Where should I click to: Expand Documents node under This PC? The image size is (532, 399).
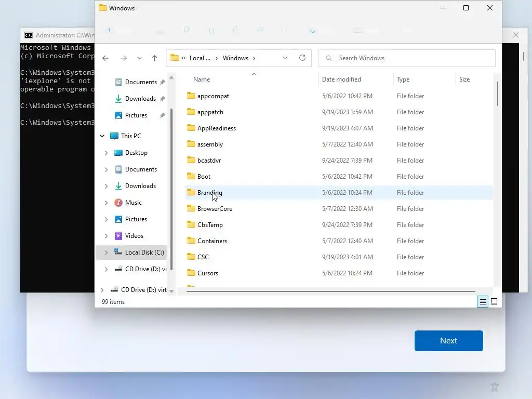pyautogui.click(x=106, y=170)
